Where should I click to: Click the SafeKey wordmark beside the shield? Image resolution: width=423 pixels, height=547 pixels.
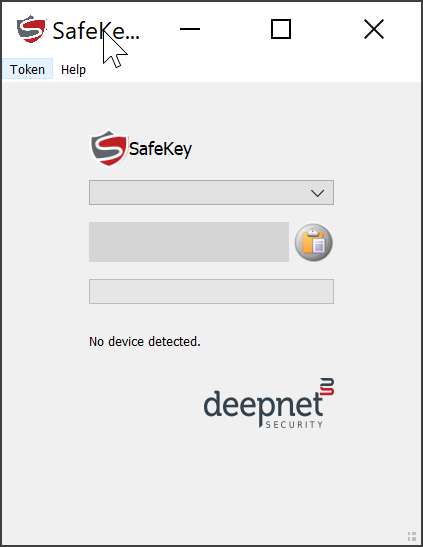coord(160,149)
